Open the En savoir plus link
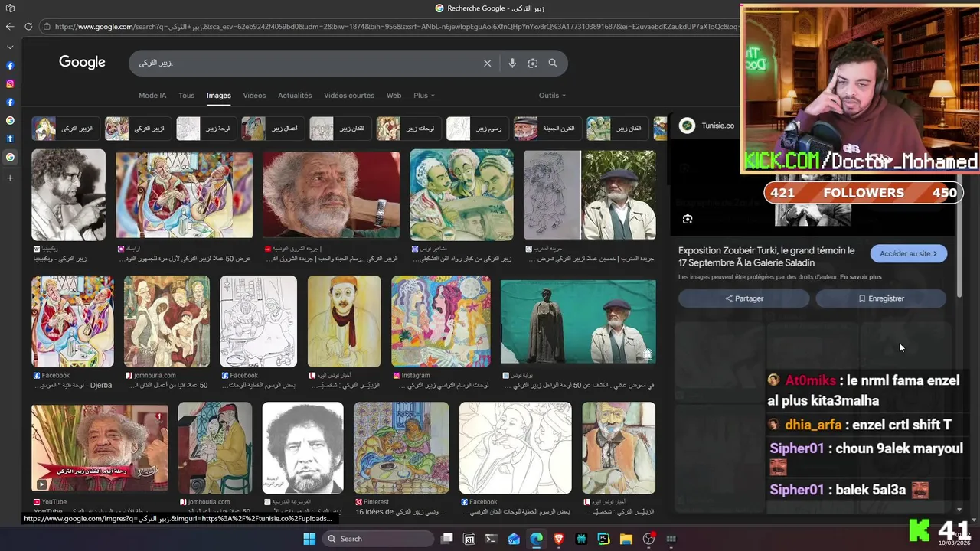The width and height of the screenshot is (980, 551). pos(861,277)
